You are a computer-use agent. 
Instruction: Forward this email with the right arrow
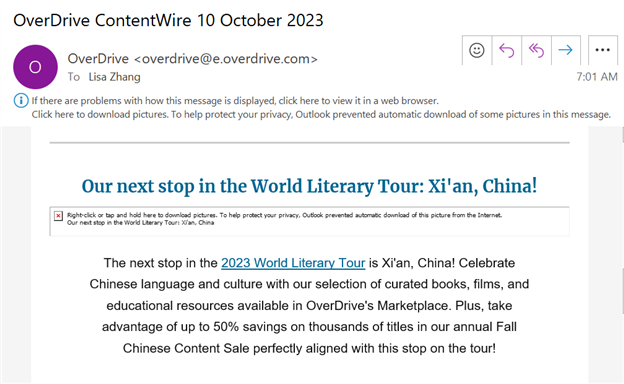(566, 51)
